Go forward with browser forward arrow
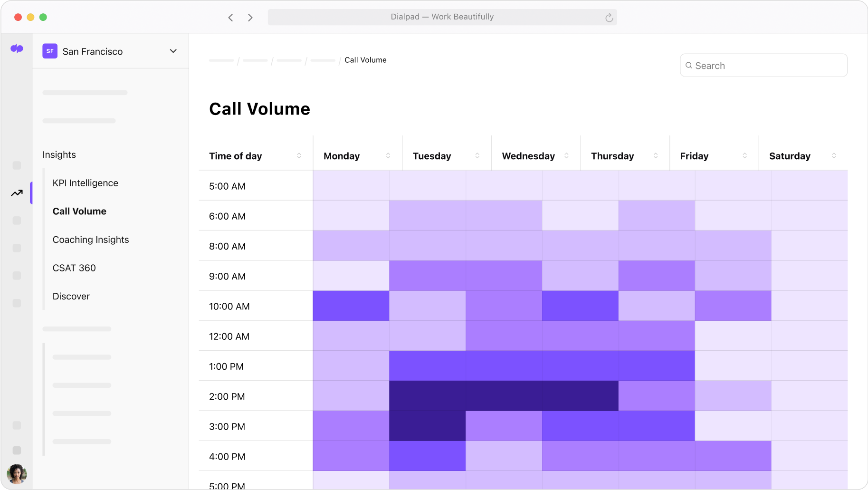 [x=250, y=18]
